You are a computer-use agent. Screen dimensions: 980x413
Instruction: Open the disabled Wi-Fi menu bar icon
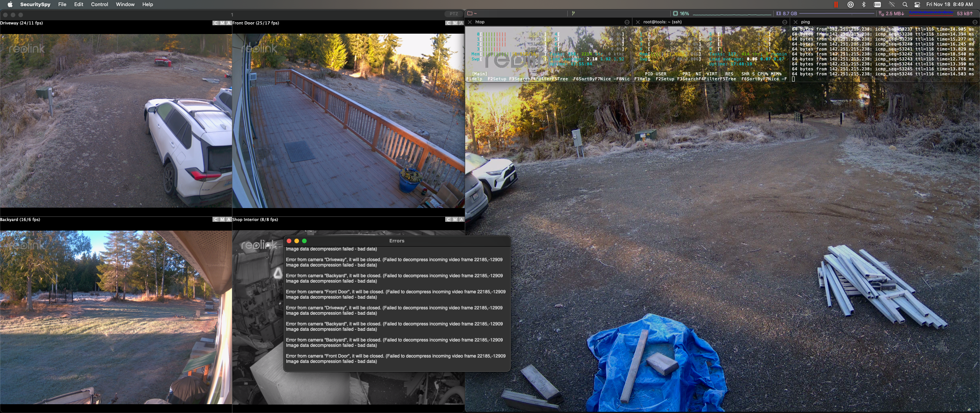892,4
